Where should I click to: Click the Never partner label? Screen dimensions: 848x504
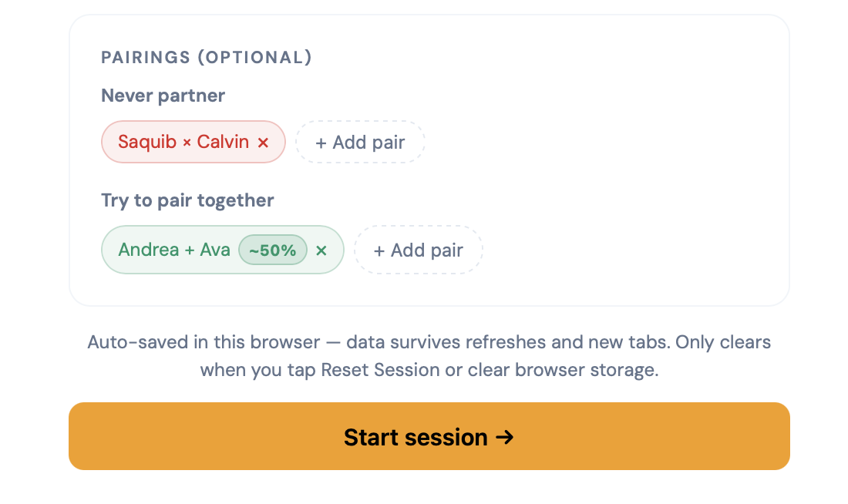(163, 96)
